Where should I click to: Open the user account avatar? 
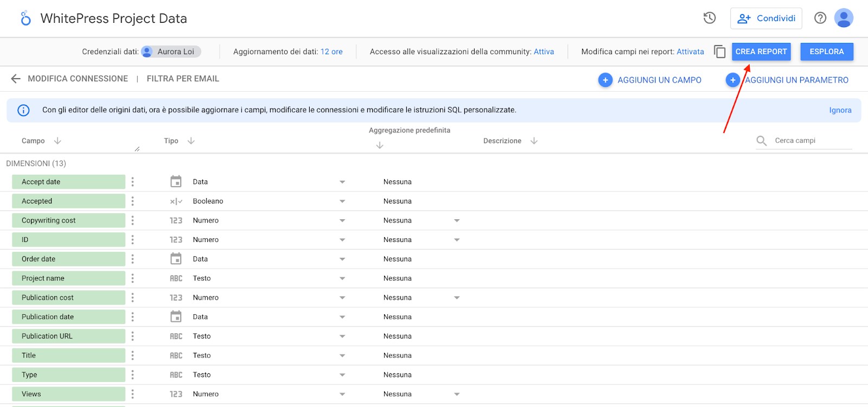point(844,18)
